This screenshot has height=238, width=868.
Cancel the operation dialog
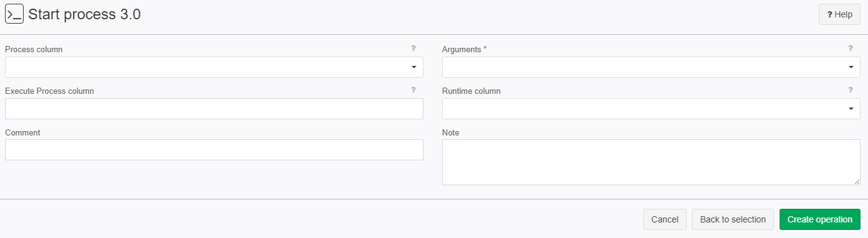[664, 219]
